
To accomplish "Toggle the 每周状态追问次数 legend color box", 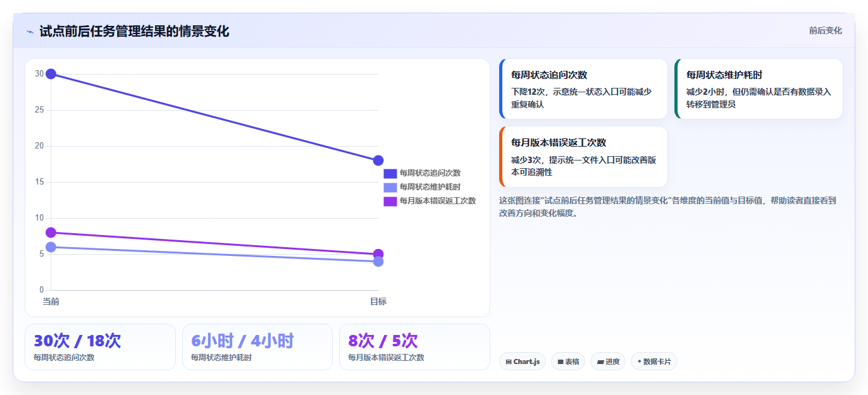I will [x=390, y=173].
